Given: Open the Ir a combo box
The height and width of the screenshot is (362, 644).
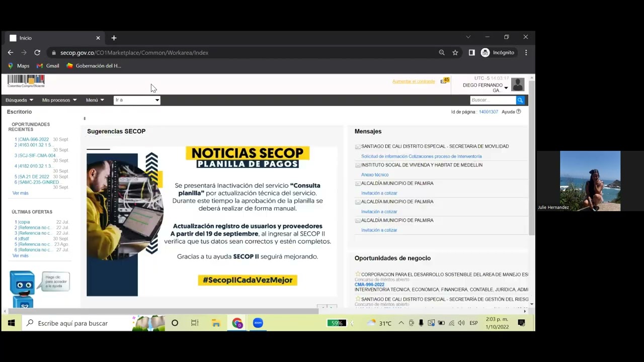Looking at the screenshot, I should click(x=137, y=100).
